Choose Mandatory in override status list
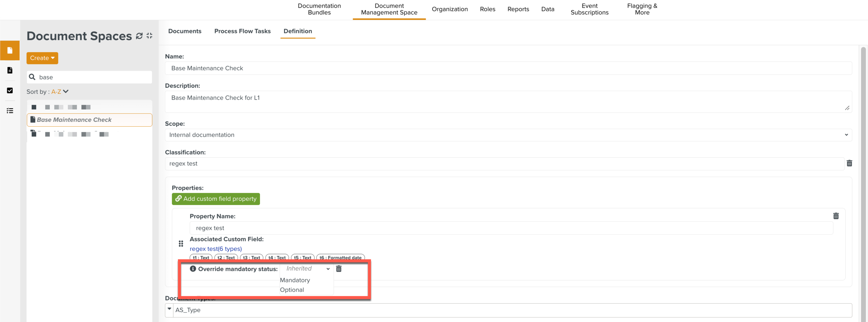868x322 pixels. pyautogui.click(x=295, y=280)
